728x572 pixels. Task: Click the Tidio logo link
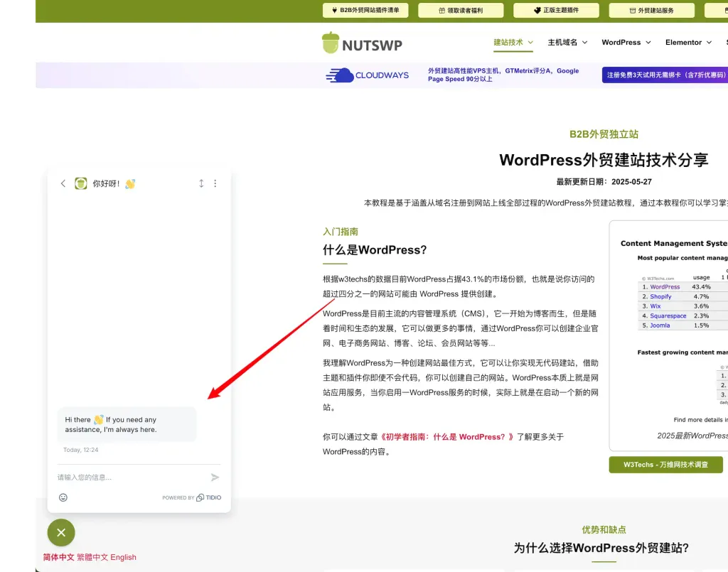(208, 497)
